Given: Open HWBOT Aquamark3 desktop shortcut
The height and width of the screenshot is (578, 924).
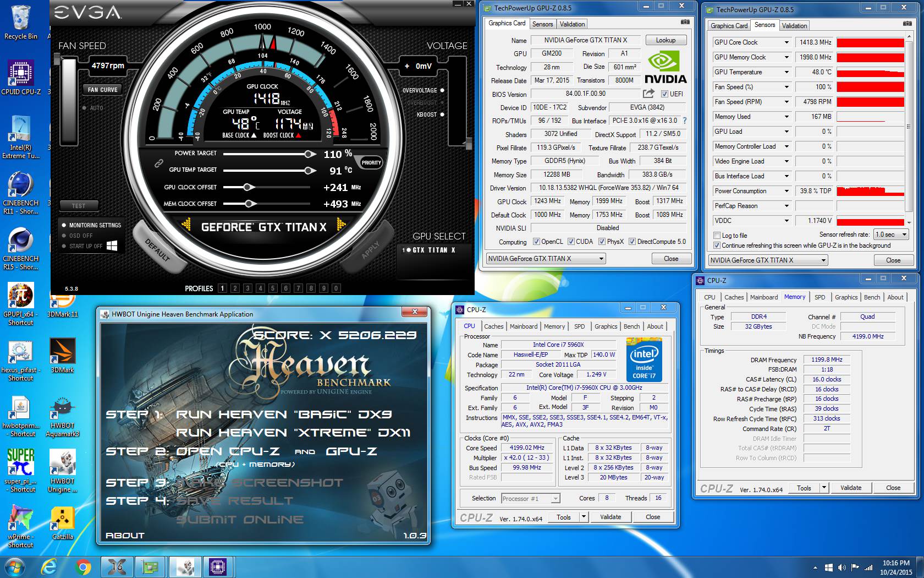Looking at the screenshot, I should tap(62, 415).
